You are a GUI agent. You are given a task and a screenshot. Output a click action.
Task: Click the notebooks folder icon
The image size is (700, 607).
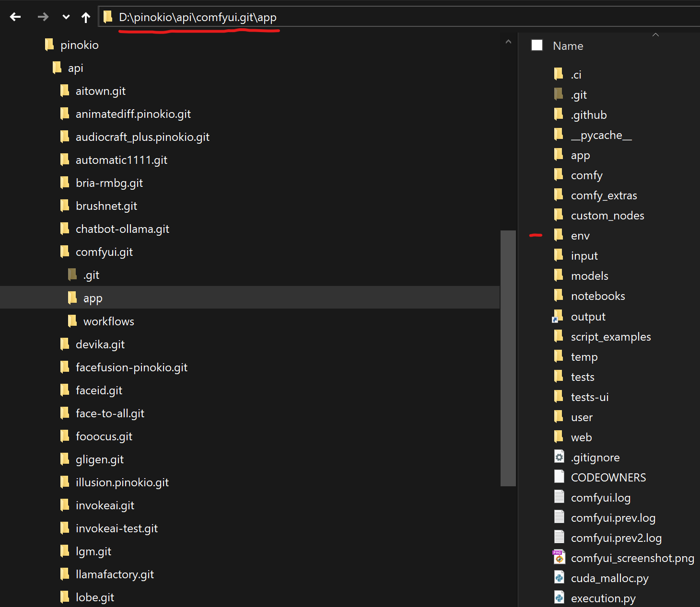559,296
